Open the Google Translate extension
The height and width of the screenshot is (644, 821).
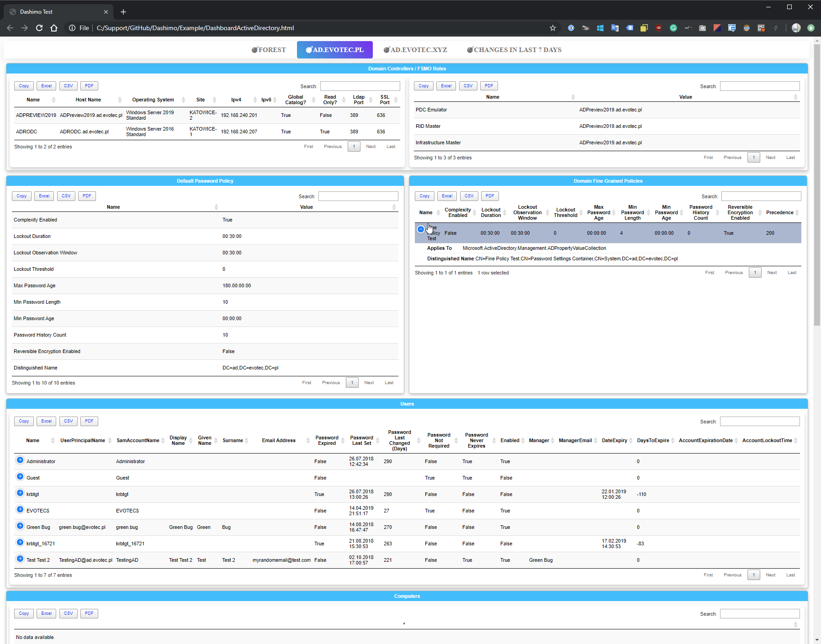(x=615, y=28)
